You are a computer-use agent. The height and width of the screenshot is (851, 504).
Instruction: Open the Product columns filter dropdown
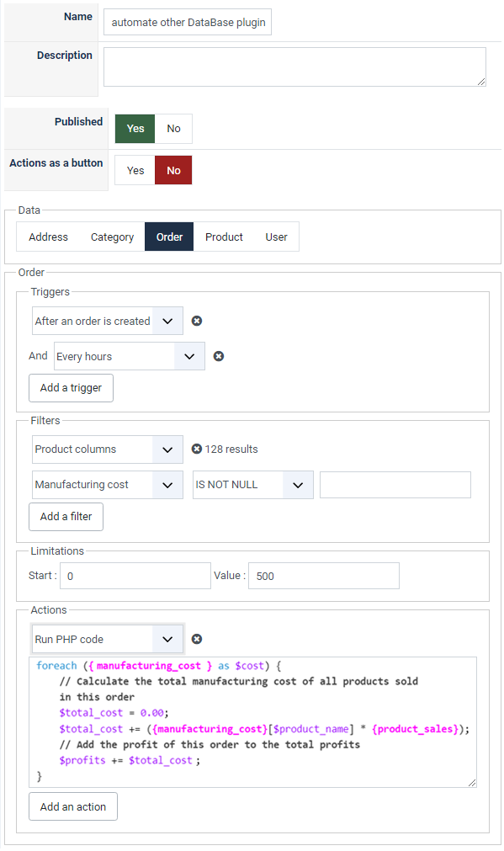(108, 449)
